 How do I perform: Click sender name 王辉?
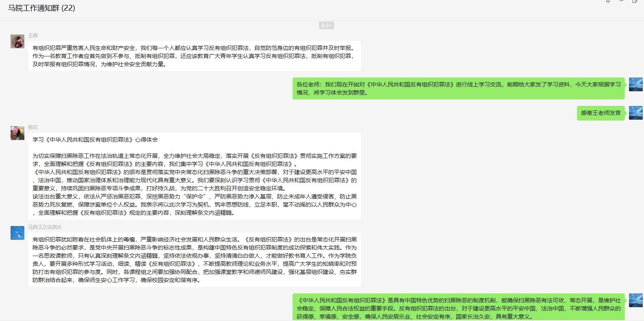coord(33,36)
